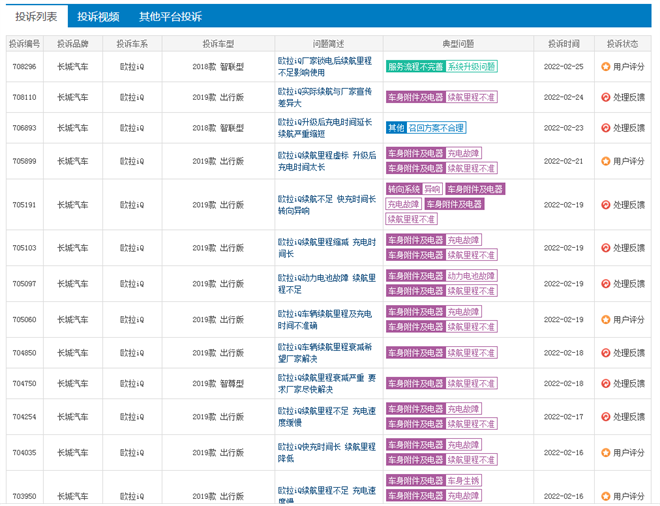Select complaint number 704750
The width and height of the screenshot is (660, 506).
click(x=24, y=383)
